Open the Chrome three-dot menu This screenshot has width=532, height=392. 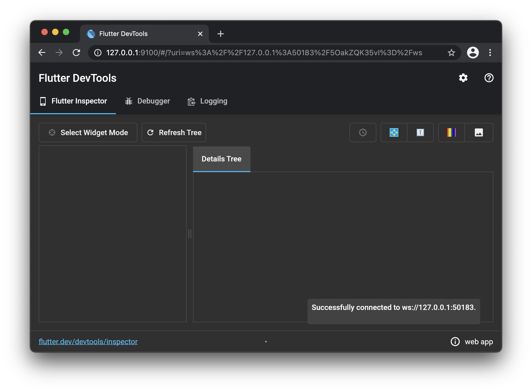point(490,53)
